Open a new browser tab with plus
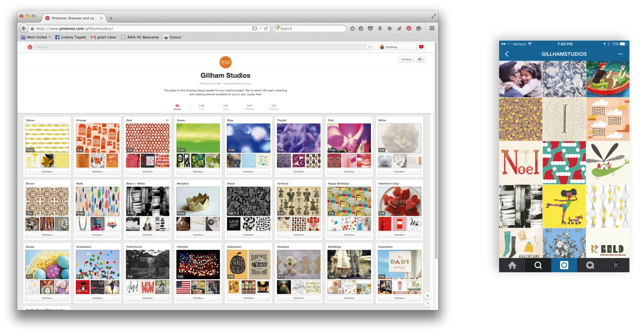Image resolution: width=644 pixels, height=336 pixels. click(111, 18)
